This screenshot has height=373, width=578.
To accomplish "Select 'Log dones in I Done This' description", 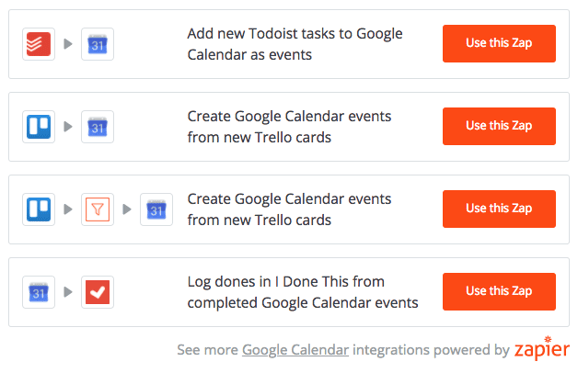I will 303,292.
